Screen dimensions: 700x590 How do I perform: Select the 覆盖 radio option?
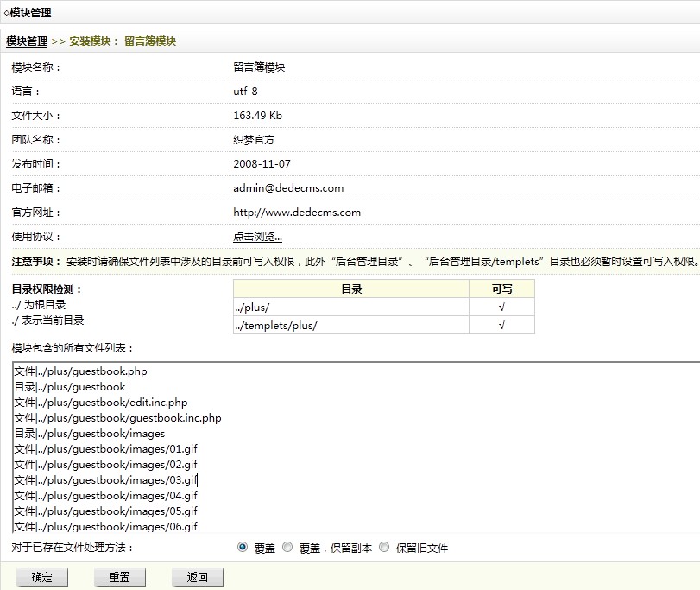click(x=243, y=548)
